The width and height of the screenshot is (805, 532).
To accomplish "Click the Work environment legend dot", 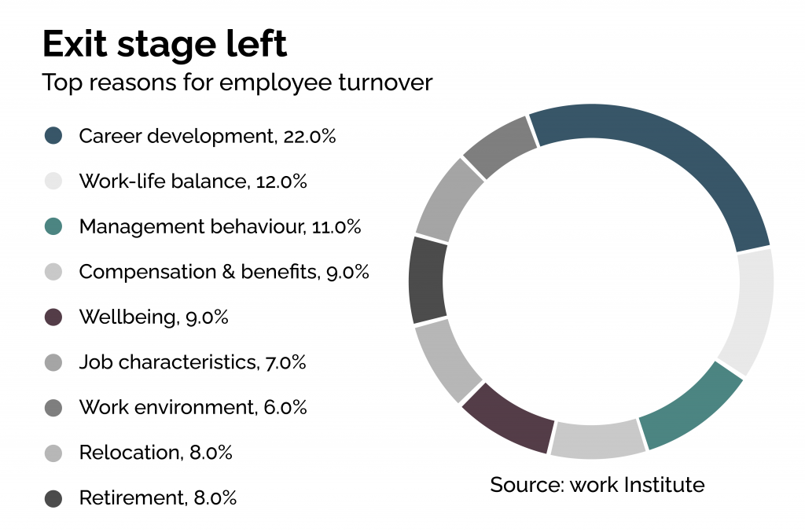I will pyautogui.click(x=53, y=408).
